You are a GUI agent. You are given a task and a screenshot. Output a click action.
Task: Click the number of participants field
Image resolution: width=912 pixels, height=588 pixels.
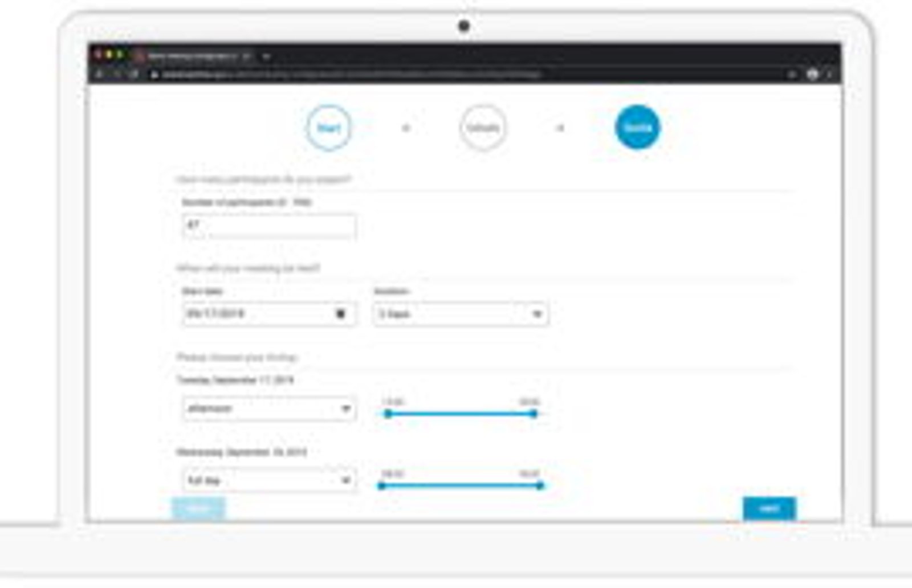pyautogui.click(x=269, y=226)
